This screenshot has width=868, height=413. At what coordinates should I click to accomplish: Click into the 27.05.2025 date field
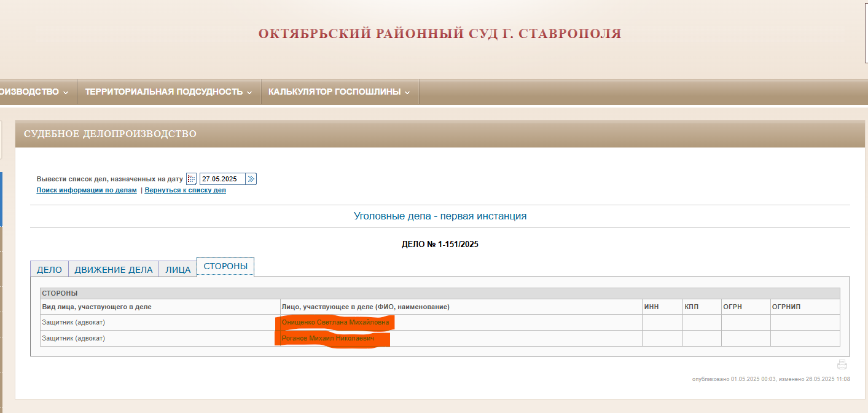(x=222, y=179)
